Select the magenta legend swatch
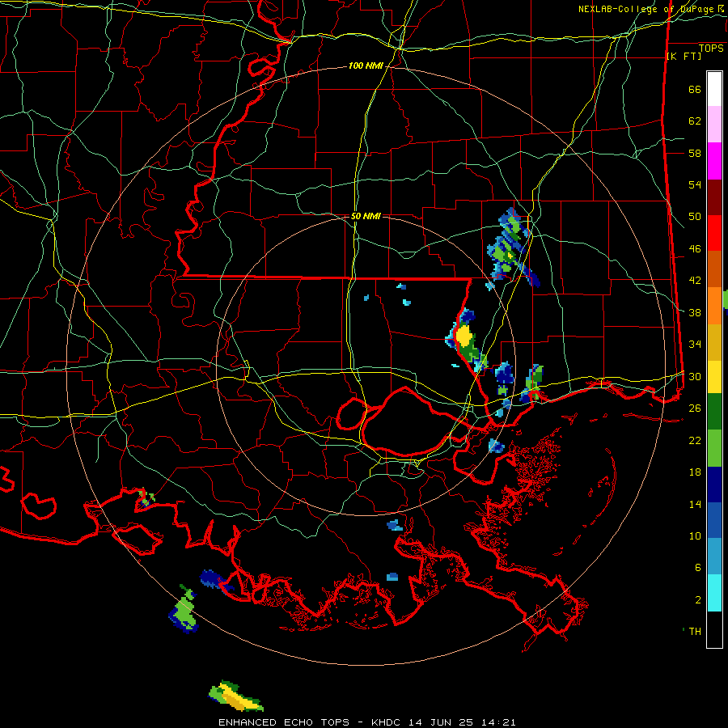This screenshot has width=728, height=728. (x=714, y=161)
